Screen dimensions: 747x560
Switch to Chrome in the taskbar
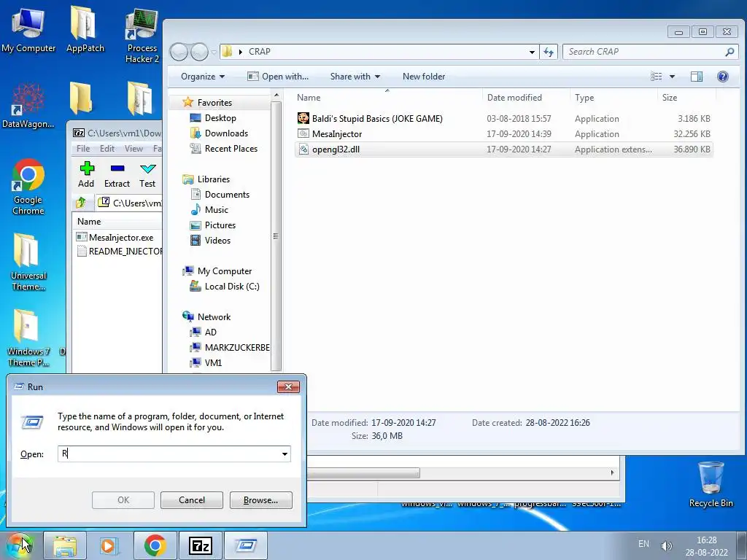pyautogui.click(x=155, y=545)
